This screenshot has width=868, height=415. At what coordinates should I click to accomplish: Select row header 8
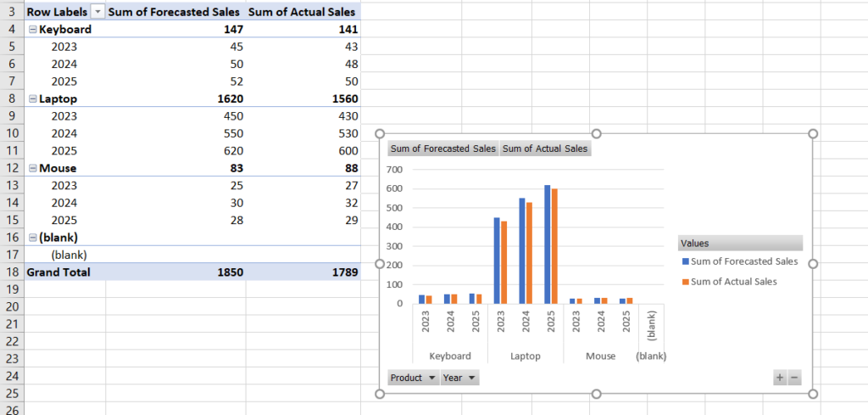tap(12, 98)
